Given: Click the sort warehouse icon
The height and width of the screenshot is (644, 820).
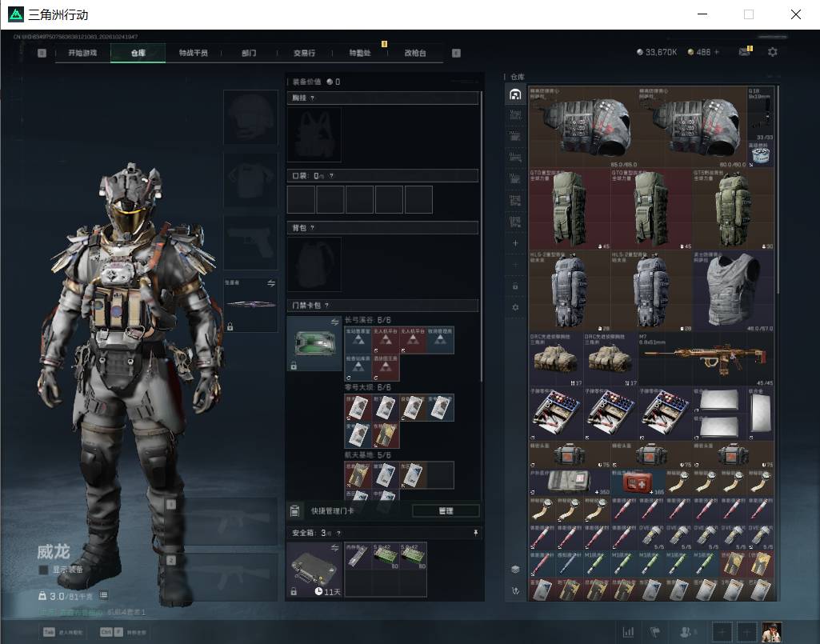Looking at the screenshot, I should pyautogui.click(x=515, y=590).
